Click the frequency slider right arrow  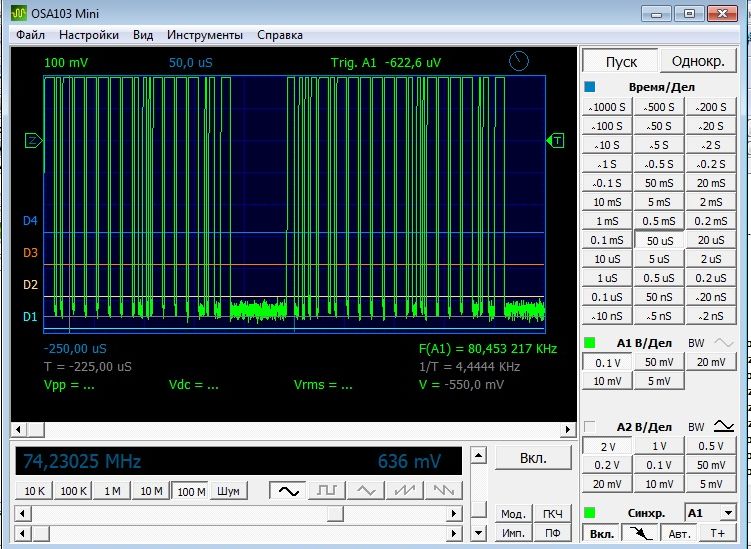[454, 514]
